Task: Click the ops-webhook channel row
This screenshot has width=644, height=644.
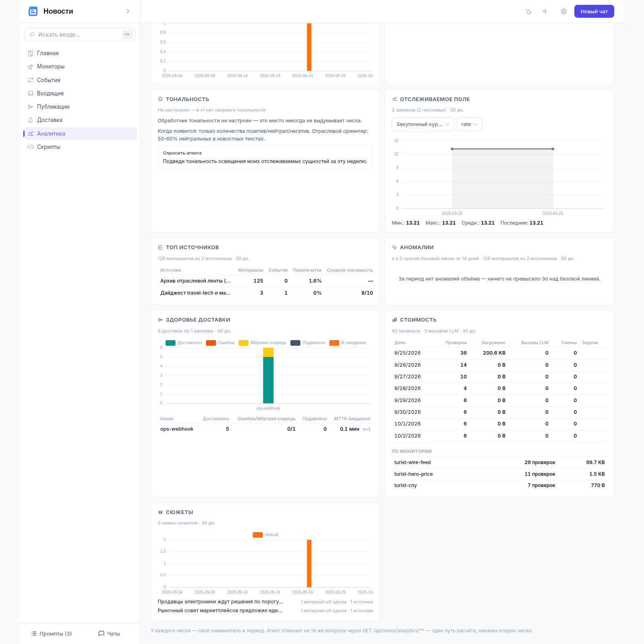Action: [x=266, y=429]
